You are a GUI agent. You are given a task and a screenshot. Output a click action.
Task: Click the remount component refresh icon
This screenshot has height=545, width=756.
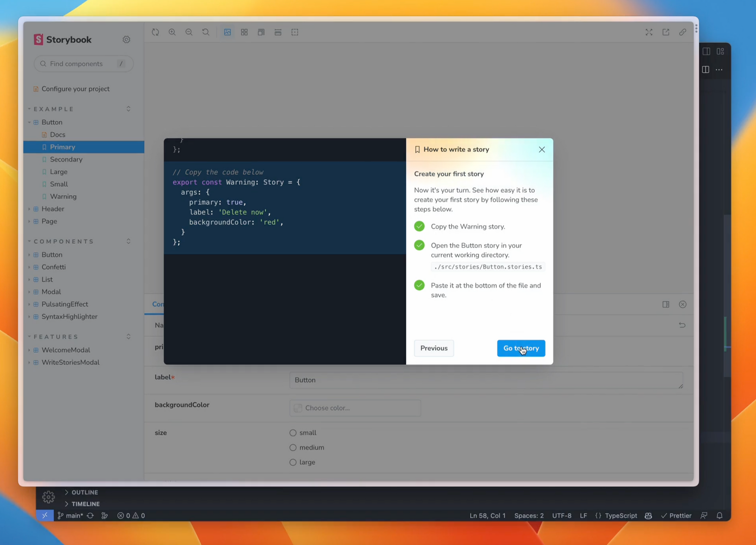[155, 32]
